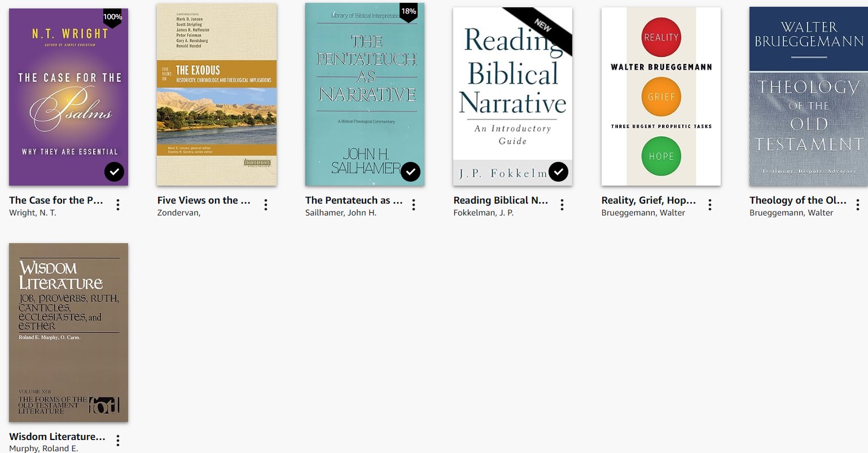
Task: Open more options for Reading Biblical Narrative
Action: 562,205
